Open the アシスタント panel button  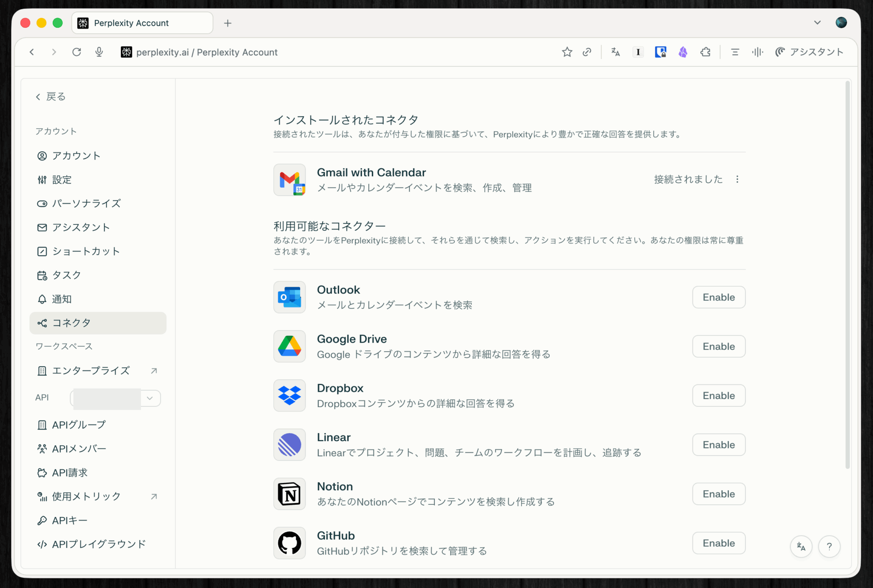click(x=809, y=52)
